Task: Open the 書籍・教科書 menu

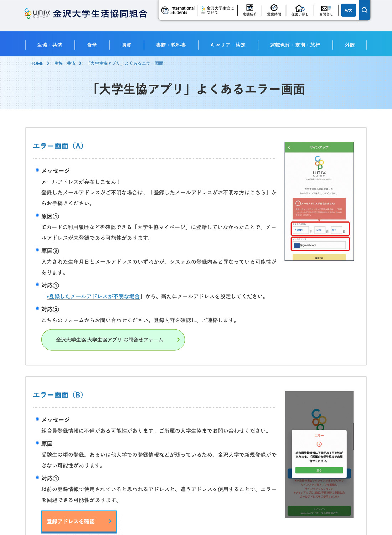Action: (171, 45)
